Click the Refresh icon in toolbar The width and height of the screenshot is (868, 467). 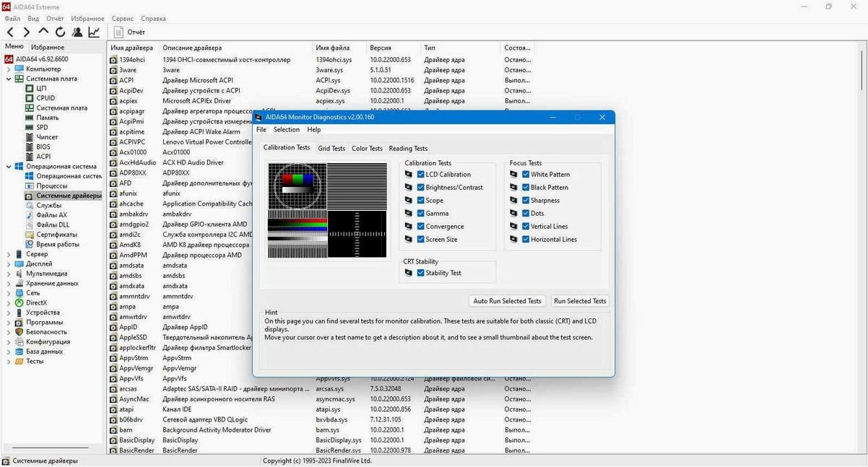60,32
